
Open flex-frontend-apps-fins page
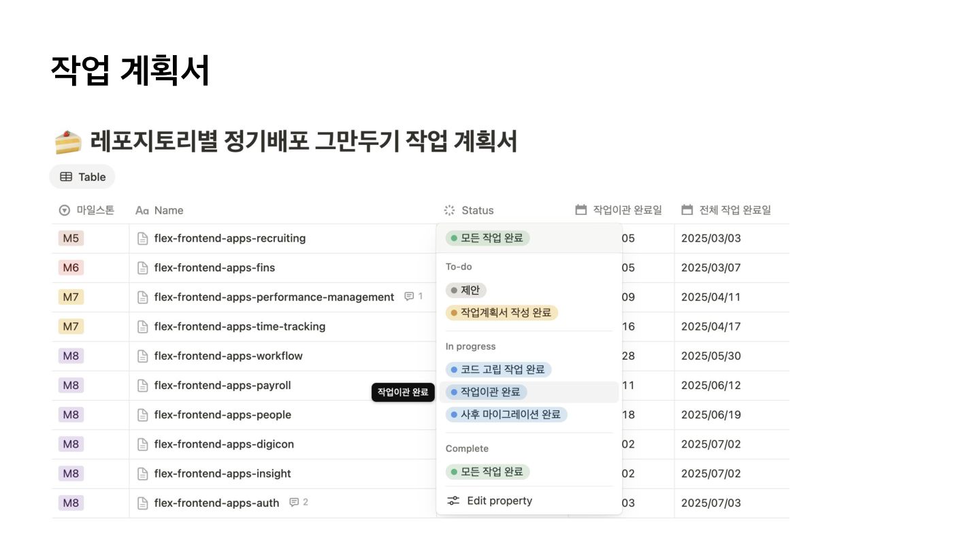[215, 267]
